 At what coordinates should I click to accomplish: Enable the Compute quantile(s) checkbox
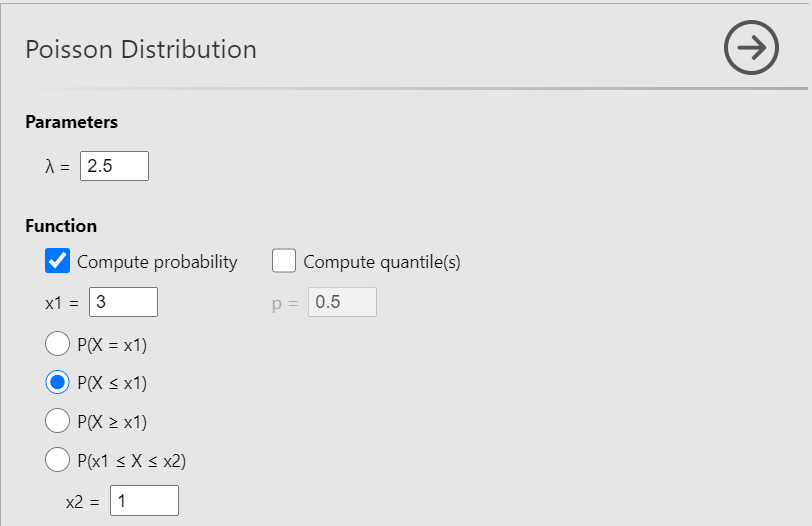(284, 262)
